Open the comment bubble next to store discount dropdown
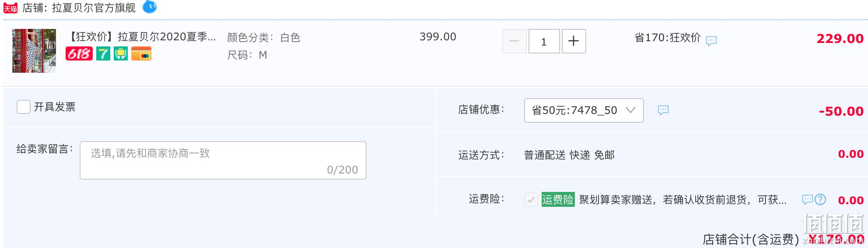 [663, 110]
